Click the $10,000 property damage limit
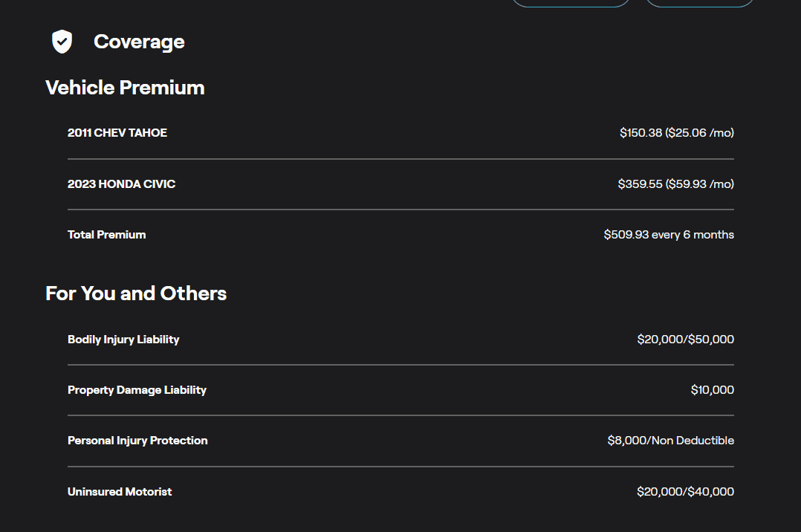Image resolution: width=801 pixels, height=532 pixels. click(x=712, y=390)
